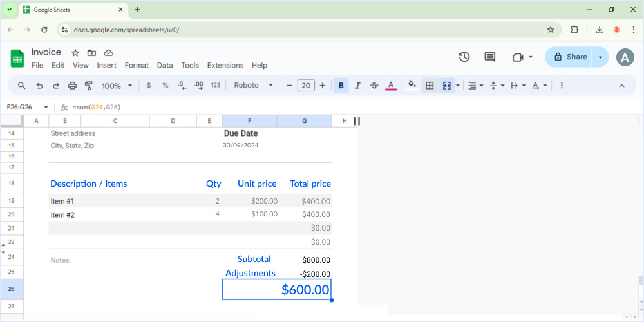The height and width of the screenshot is (322, 644).
Task: Open the comments panel icon
Action: point(489,57)
